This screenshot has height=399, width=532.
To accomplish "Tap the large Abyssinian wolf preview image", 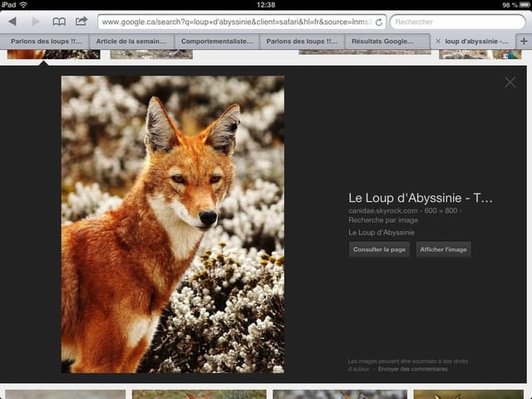I will (x=172, y=224).
